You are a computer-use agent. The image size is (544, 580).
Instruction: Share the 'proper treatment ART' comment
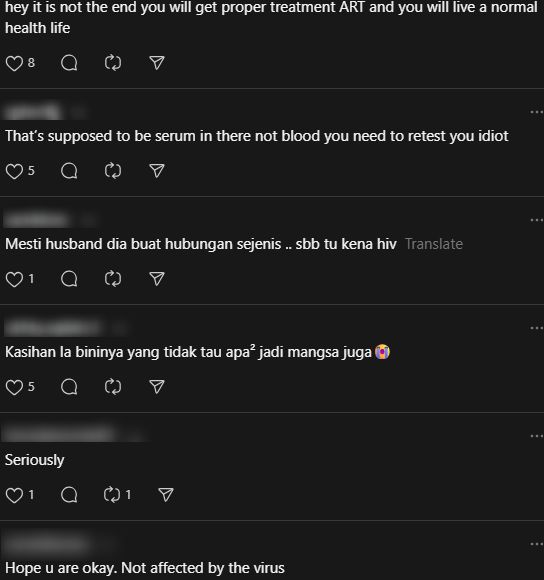click(156, 63)
